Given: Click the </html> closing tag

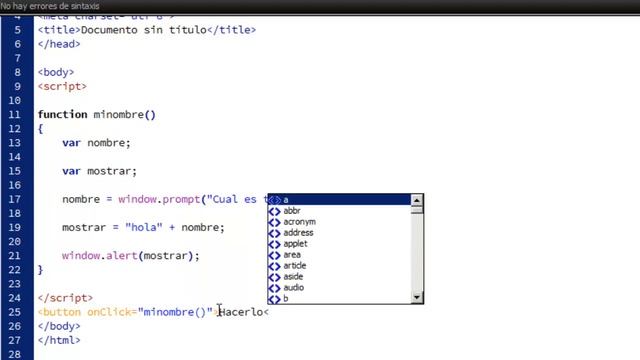Looking at the screenshot, I should (59, 340).
